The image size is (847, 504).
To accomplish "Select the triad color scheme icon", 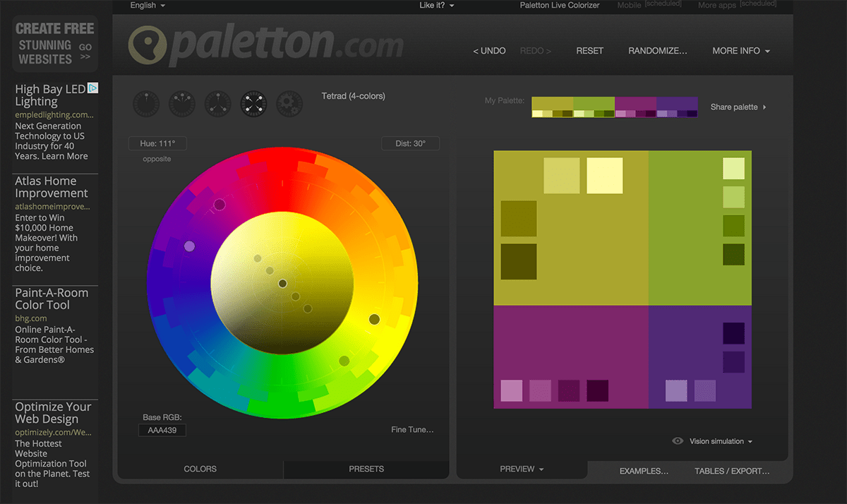I will point(217,103).
